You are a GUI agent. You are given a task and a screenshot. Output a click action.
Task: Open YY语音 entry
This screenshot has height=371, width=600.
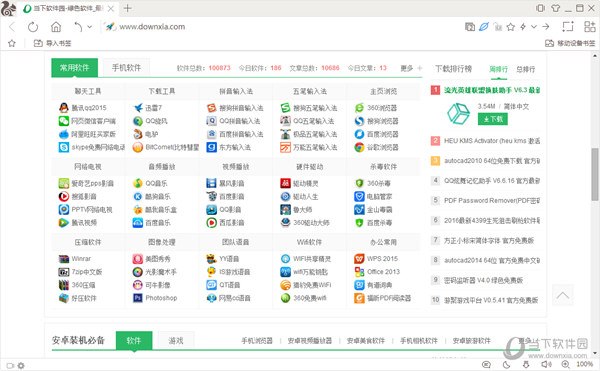(229, 259)
